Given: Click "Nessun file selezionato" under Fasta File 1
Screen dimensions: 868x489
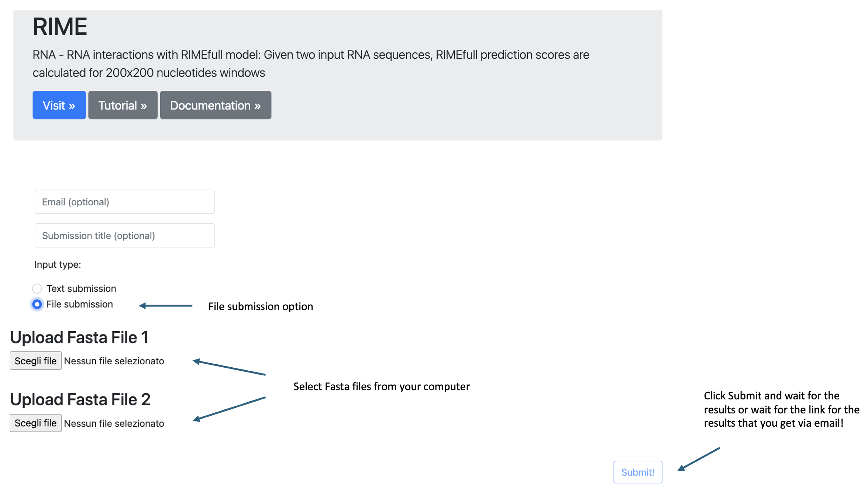Looking at the screenshot, I should (x=114, y=361).
